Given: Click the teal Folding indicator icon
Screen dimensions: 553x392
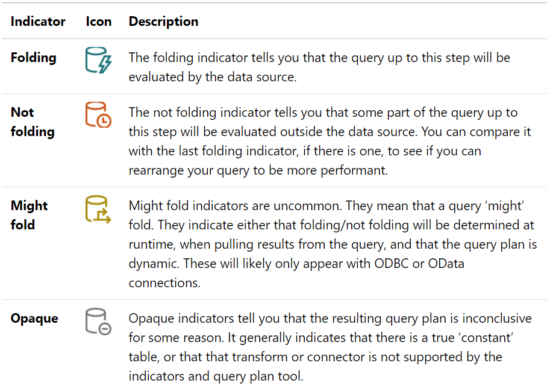Looking at the screenshot, I should (98, 61).
